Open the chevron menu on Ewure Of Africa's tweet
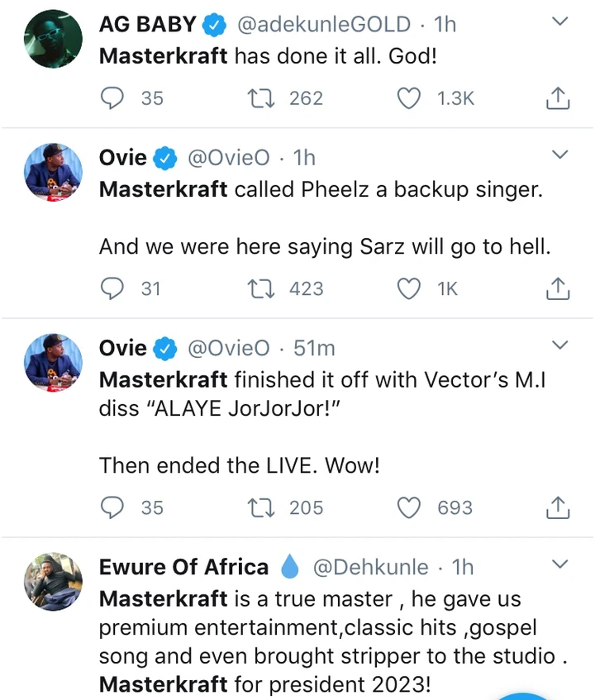 tap(559, 564)
